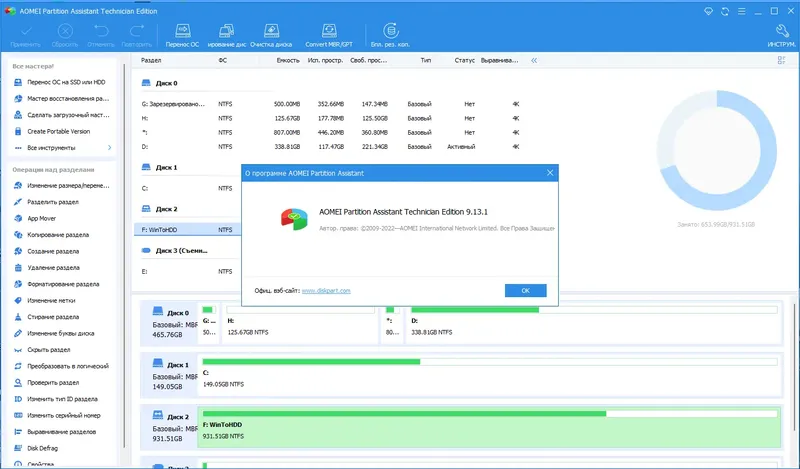Select Диск 3 (Съемн...) header in list

174,251
